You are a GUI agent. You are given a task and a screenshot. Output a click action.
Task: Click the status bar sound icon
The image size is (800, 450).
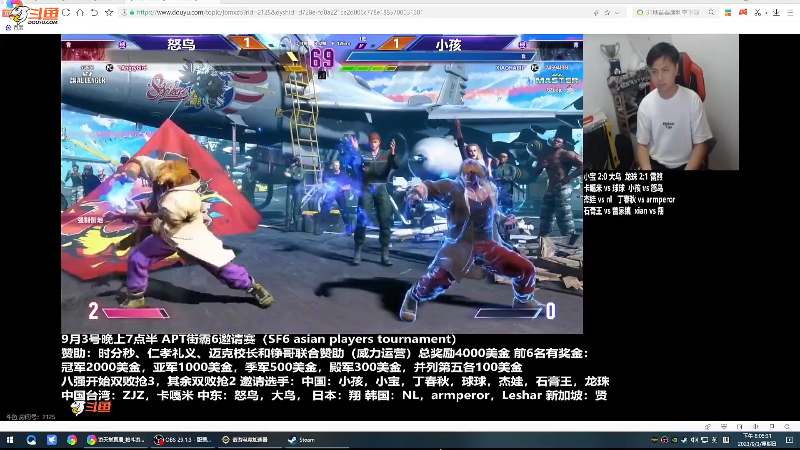pyautogui.click(x=756, y=427)
